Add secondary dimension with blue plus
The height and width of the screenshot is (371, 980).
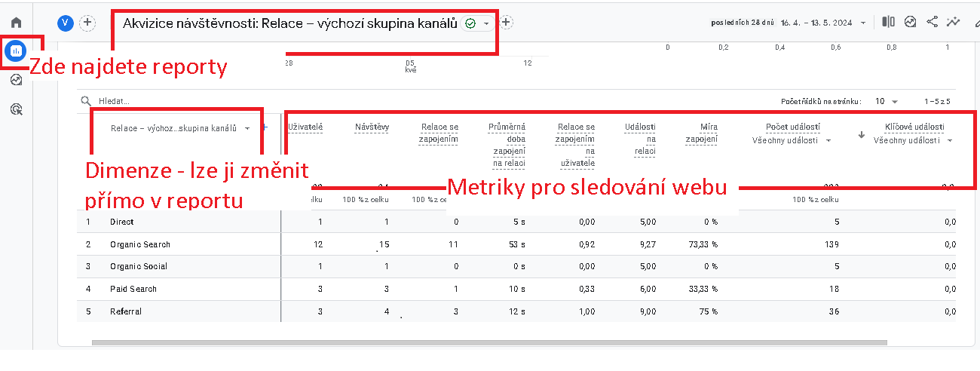[264, 127]
